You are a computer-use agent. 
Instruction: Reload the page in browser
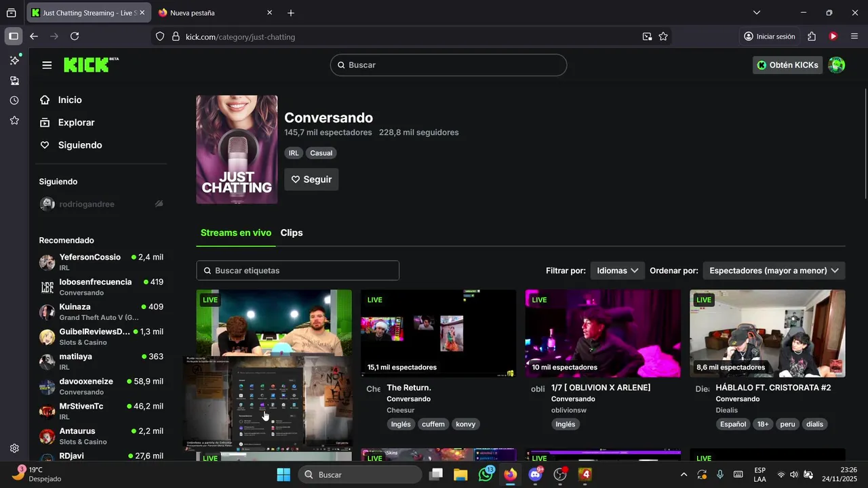[x=75, y=37]
